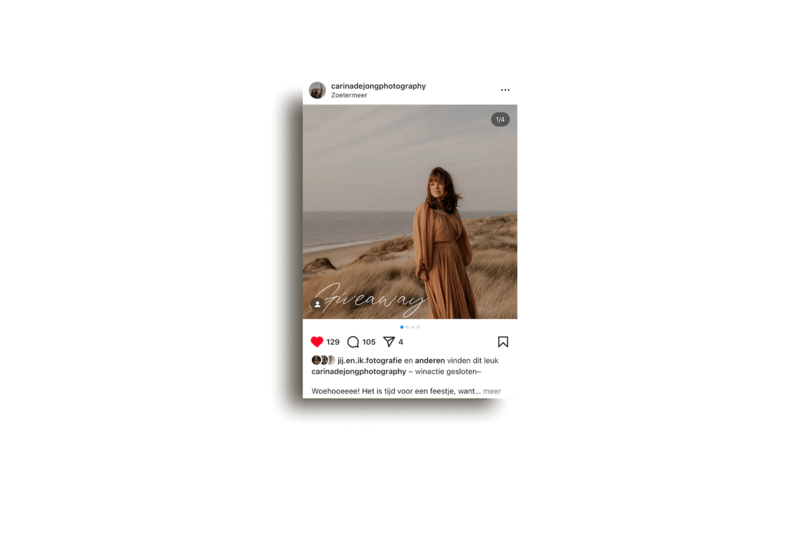Screen dimensions: 800x533
Task: Show tagged people via the person icon
Action: pos(317,304)
